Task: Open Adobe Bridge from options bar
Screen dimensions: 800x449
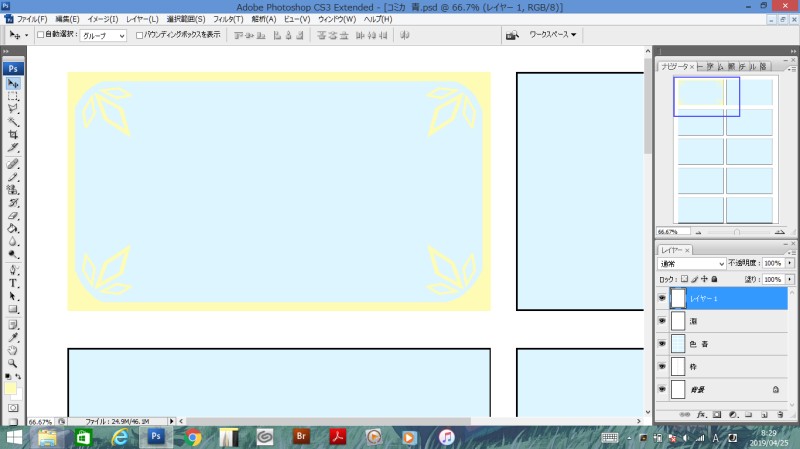Action: [512, 35]
